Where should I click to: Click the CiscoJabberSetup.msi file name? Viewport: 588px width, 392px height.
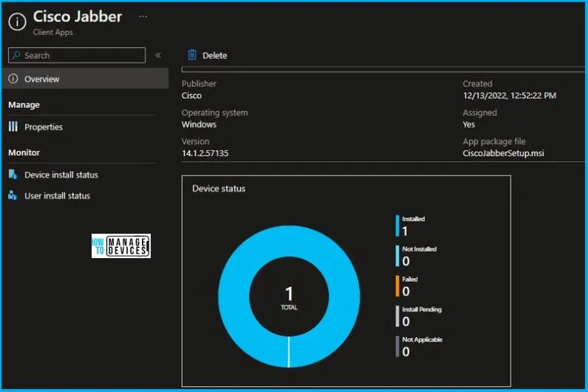click(x=503, y=153)
